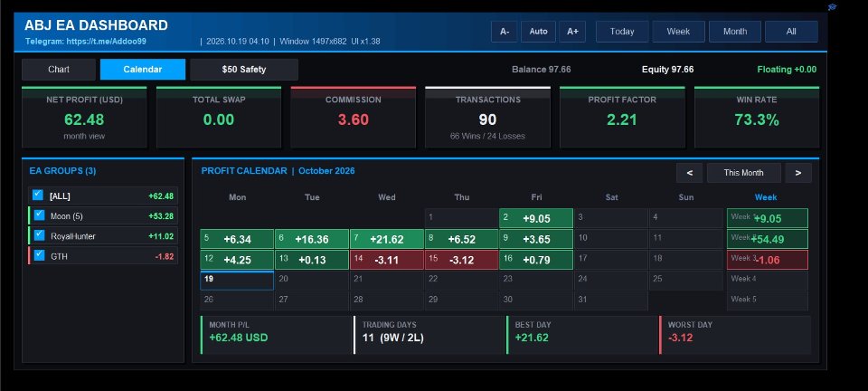Show All time range
The width and height of the screenshot is (868, 391).
[791, 32]
